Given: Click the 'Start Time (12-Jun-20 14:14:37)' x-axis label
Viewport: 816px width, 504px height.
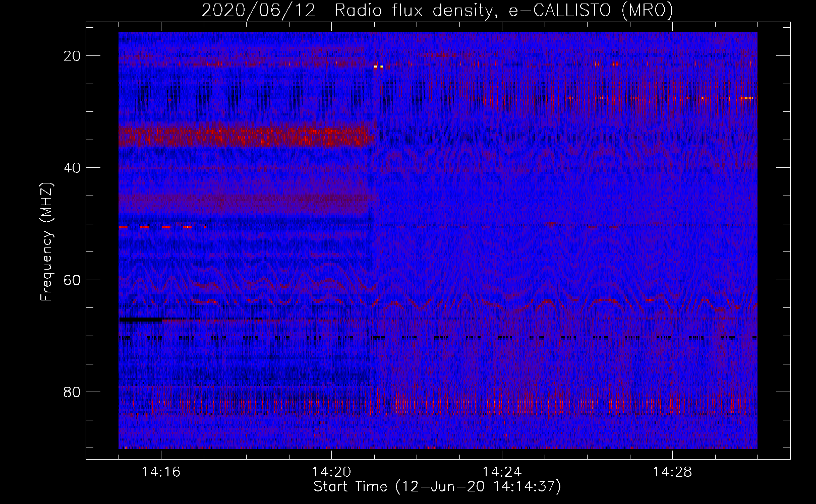Looking at the screenshot, I should click(437, 487).
